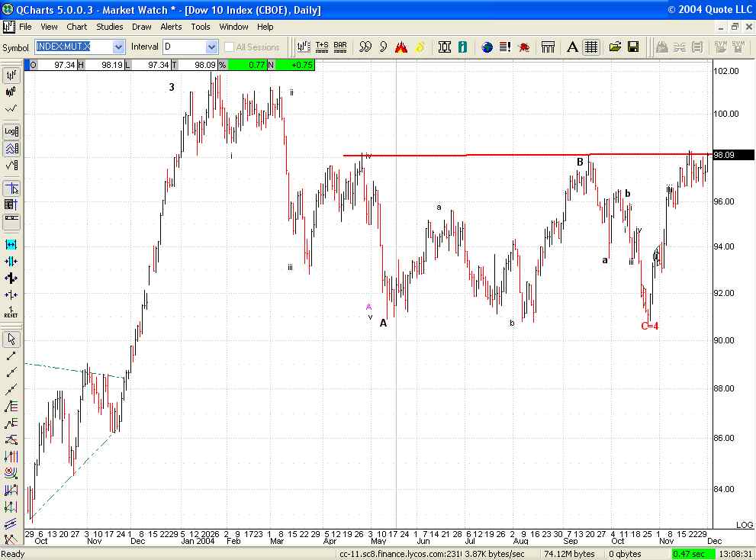Screen dimensions: 756x560
Task: Open the Interval dropdown showing D
Action: [210, 47]
